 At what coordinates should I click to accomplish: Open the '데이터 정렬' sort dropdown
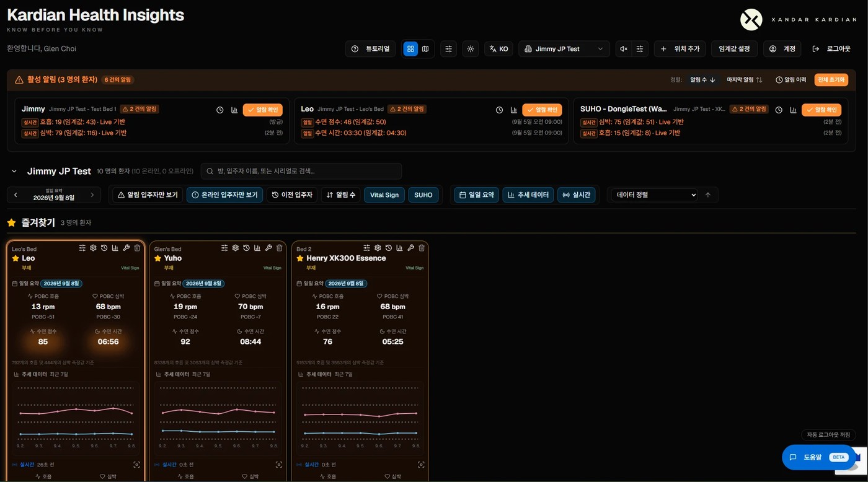654,195
